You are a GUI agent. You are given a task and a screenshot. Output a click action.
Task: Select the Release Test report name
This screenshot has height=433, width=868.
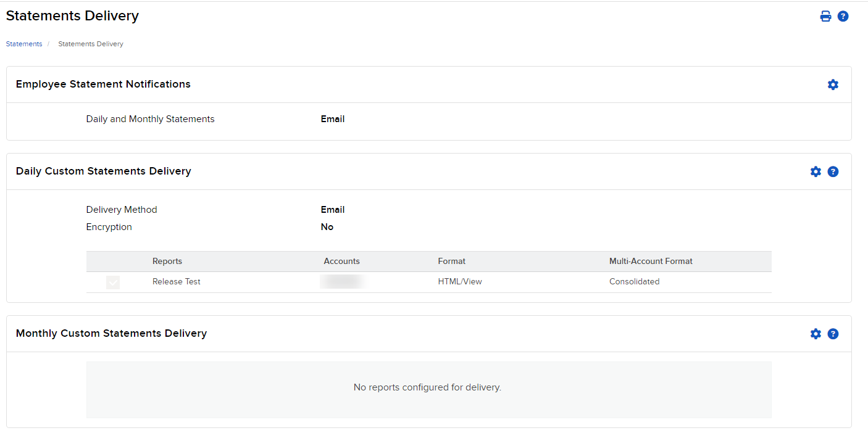point(176,281)
